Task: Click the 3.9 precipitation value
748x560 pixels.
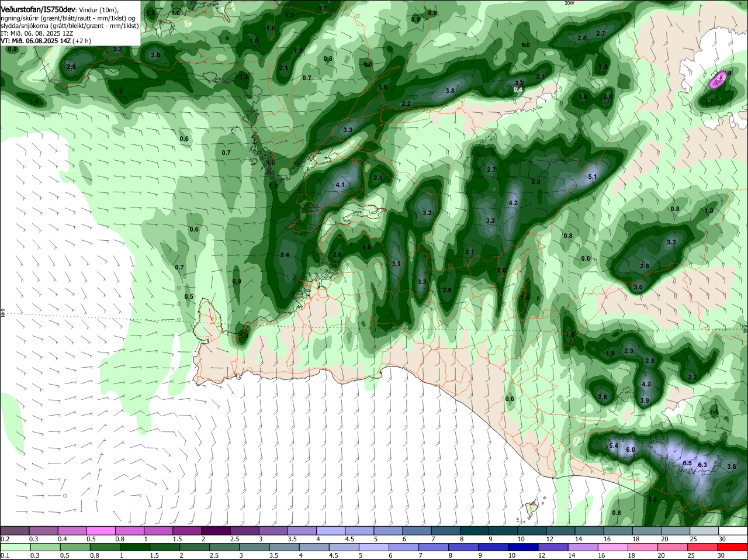Action: tap(645, 400)
